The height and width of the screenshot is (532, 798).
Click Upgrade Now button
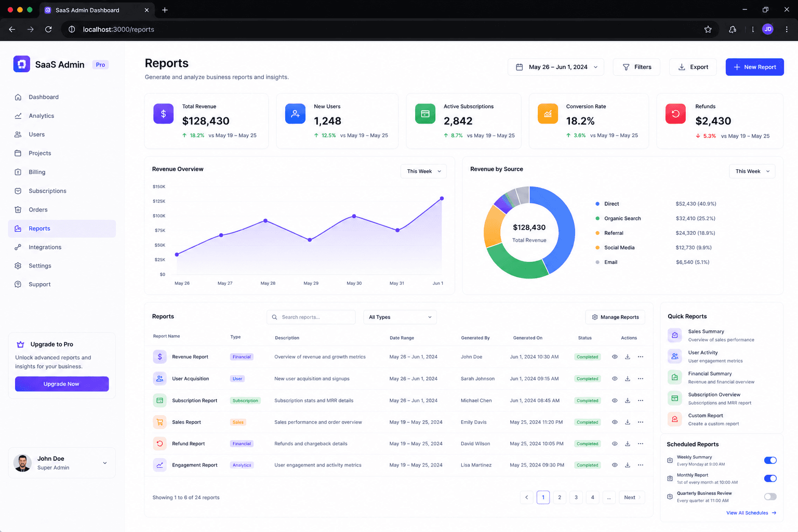tap(62, 384)
